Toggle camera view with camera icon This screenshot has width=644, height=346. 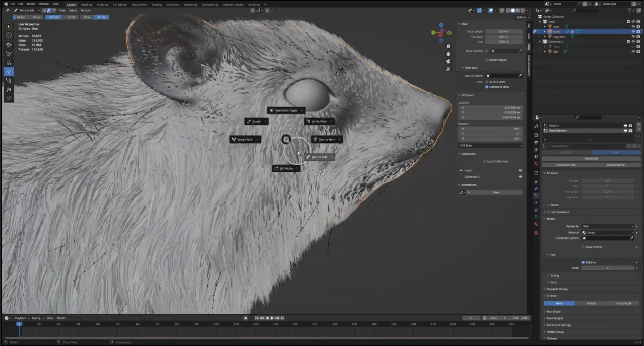coord(448,61)
